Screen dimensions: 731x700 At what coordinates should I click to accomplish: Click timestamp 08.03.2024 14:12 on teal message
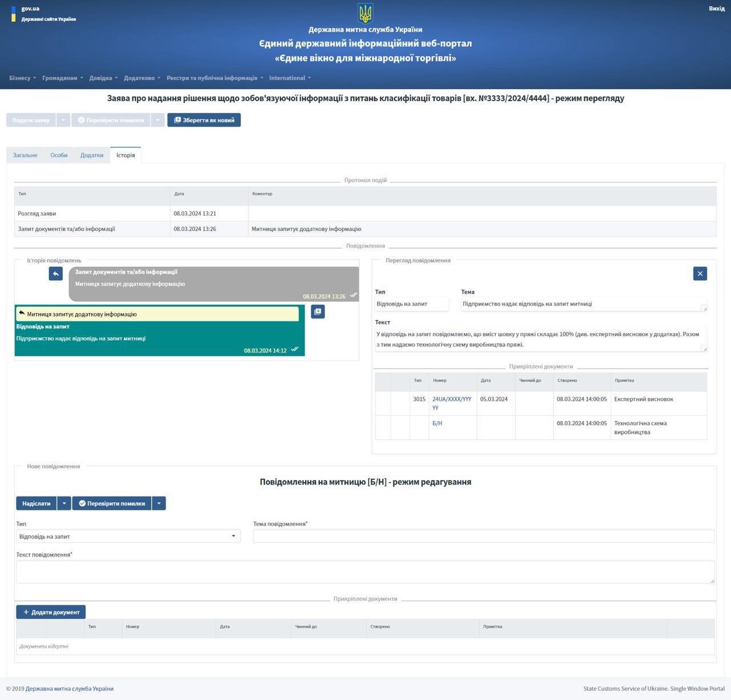[265, 350]
